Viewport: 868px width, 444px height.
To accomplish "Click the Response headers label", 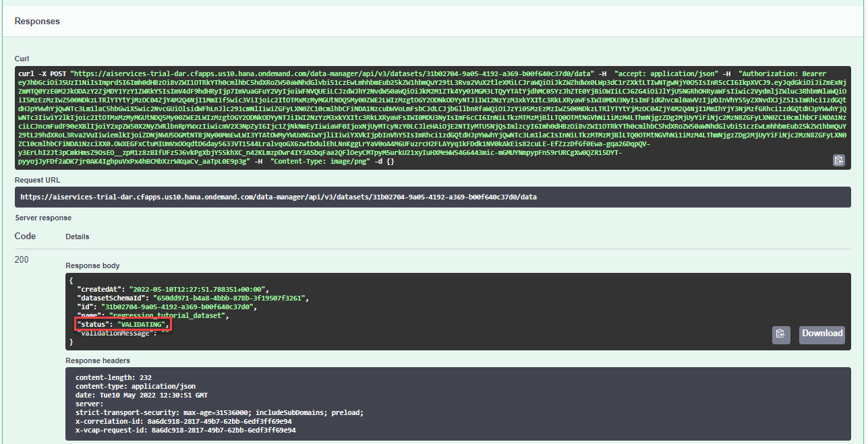I will pyautogui.click(x=98, y=361).
